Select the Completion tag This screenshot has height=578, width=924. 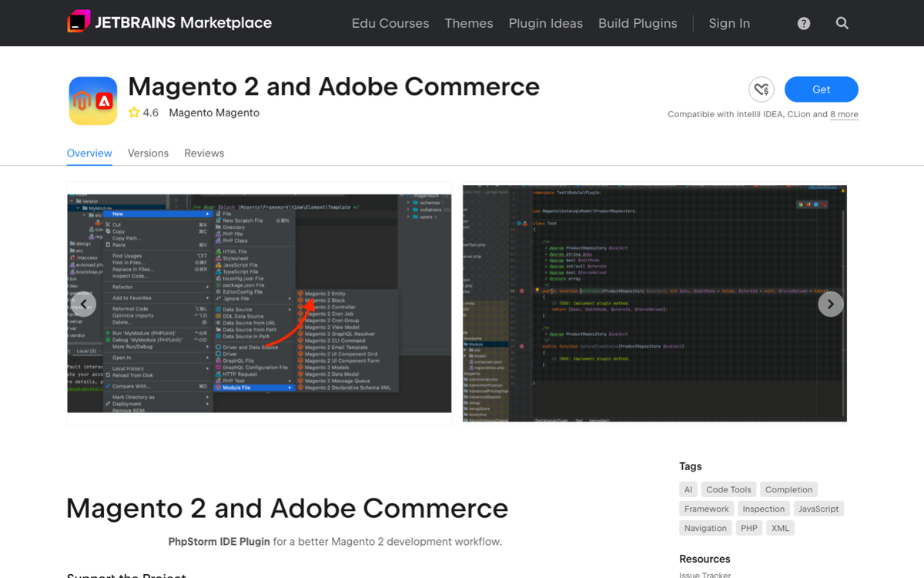789,489
